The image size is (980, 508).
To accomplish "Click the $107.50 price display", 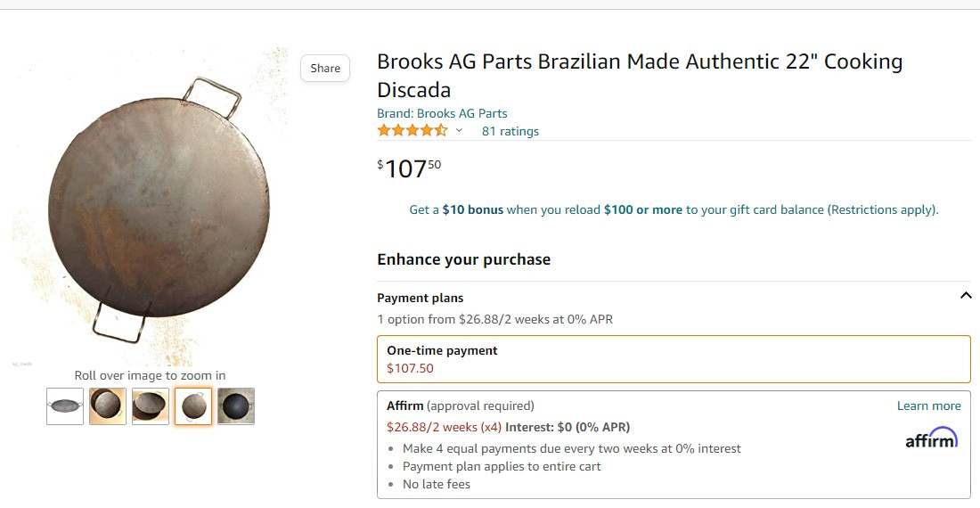I will pos(410,168).
